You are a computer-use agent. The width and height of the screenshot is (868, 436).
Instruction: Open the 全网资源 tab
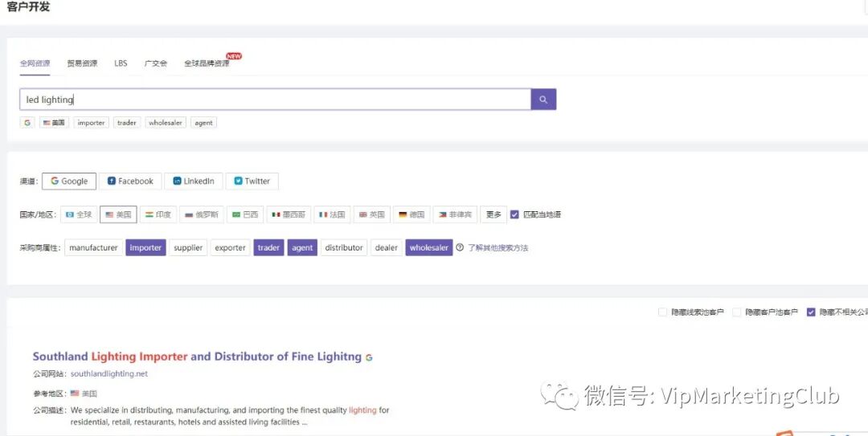pos(35,63)
